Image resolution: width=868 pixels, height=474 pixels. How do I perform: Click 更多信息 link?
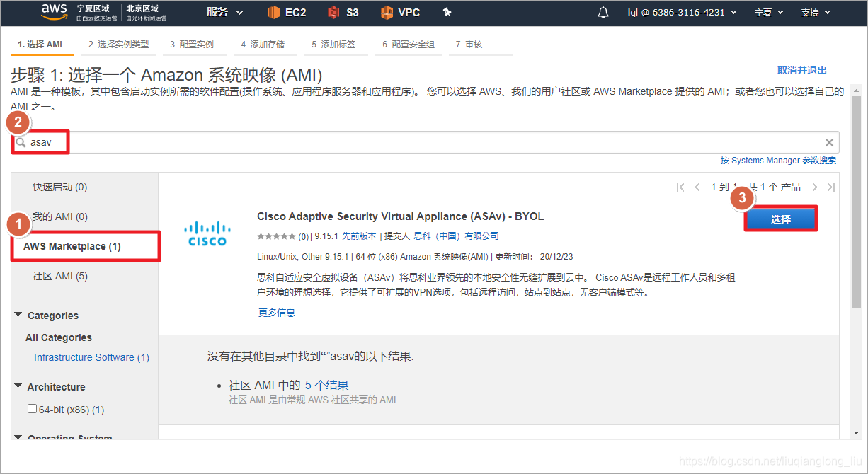[277, 312]
